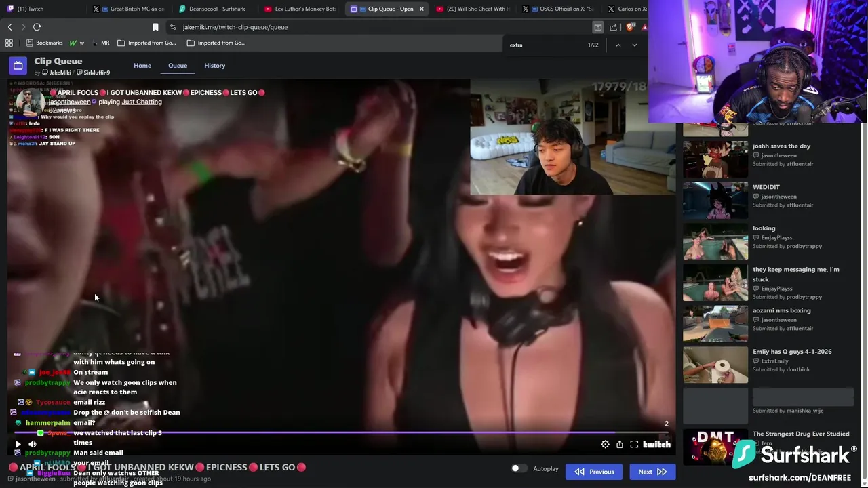
Task: Switch to "Lex Luthor's Monkey Bots" tab
Action: click(300, 9)
